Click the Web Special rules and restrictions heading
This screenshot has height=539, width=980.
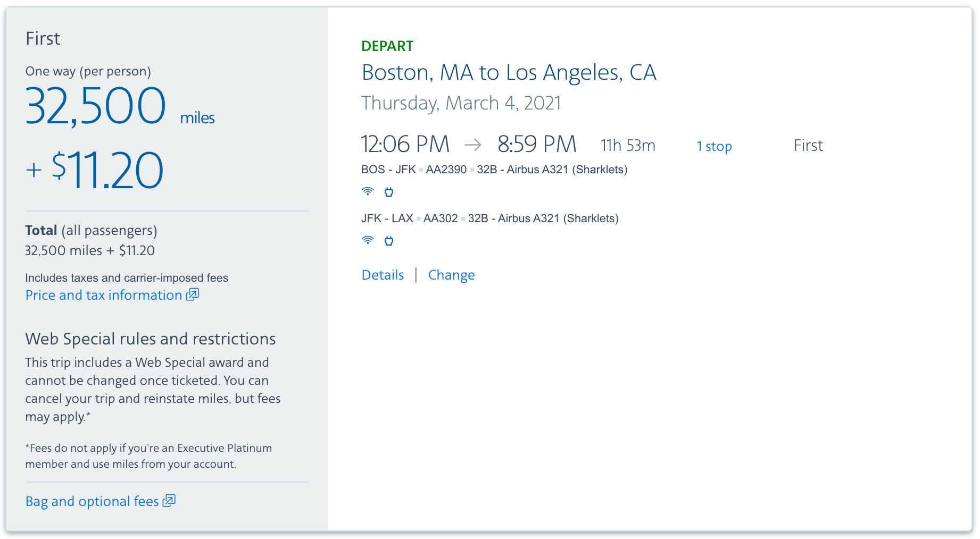pyautogui.click(x=151, y=339)
